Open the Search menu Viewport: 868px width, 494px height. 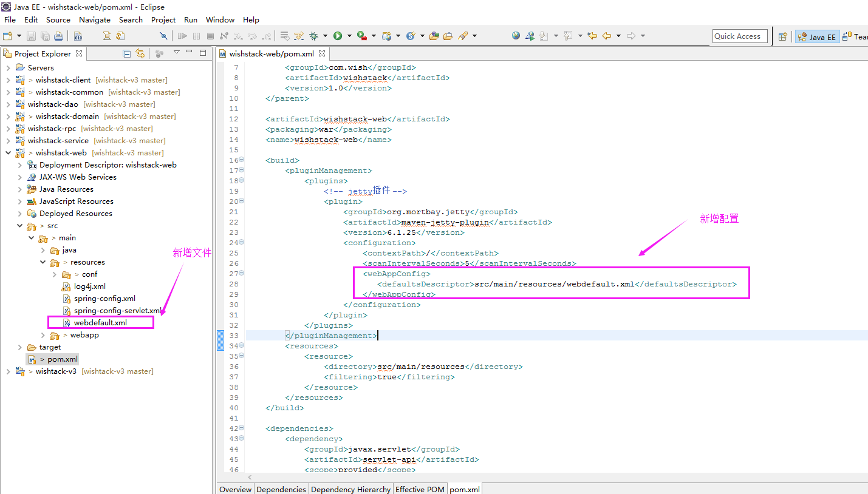pyautogui.click(x=131, y=19)
